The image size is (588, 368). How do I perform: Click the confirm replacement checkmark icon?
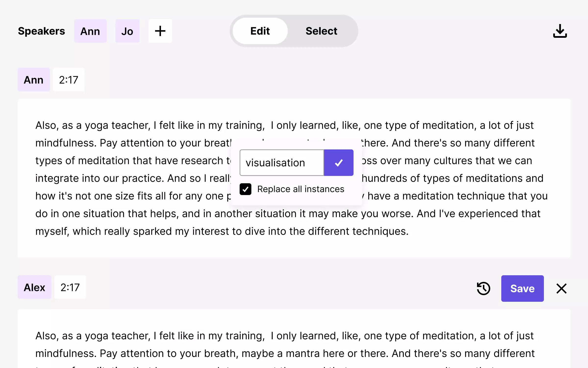pos(339,162)
